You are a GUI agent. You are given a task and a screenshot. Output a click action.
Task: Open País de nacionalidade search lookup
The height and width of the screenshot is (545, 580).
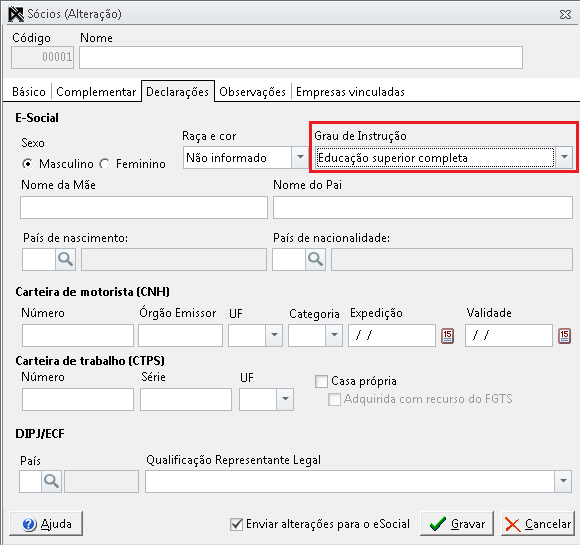[316, 259]
